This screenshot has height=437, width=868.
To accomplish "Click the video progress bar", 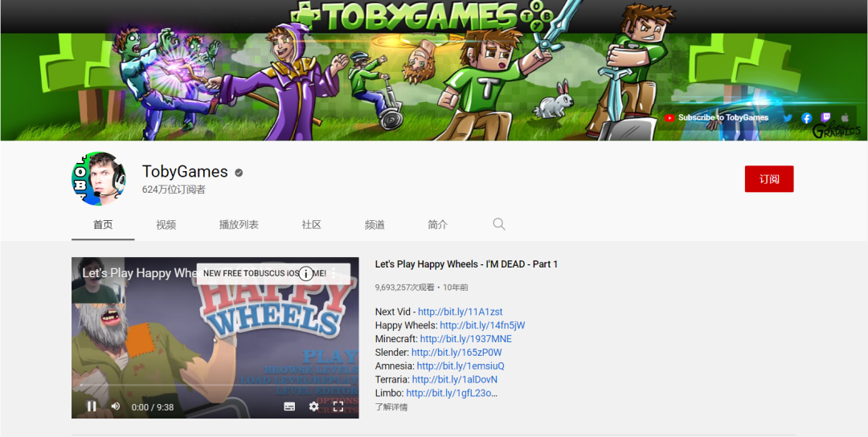I will click(215, 385).
